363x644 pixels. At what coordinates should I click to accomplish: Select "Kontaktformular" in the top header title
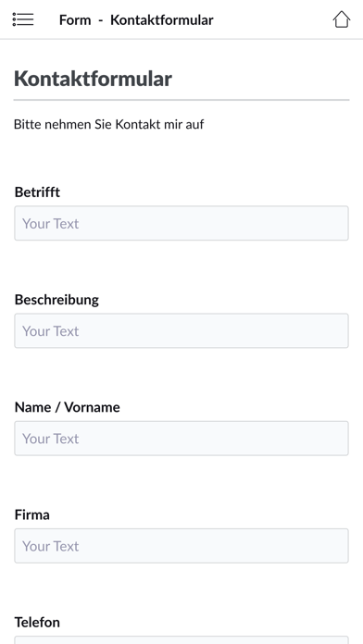pyautogui.click(x=162, y=19)
